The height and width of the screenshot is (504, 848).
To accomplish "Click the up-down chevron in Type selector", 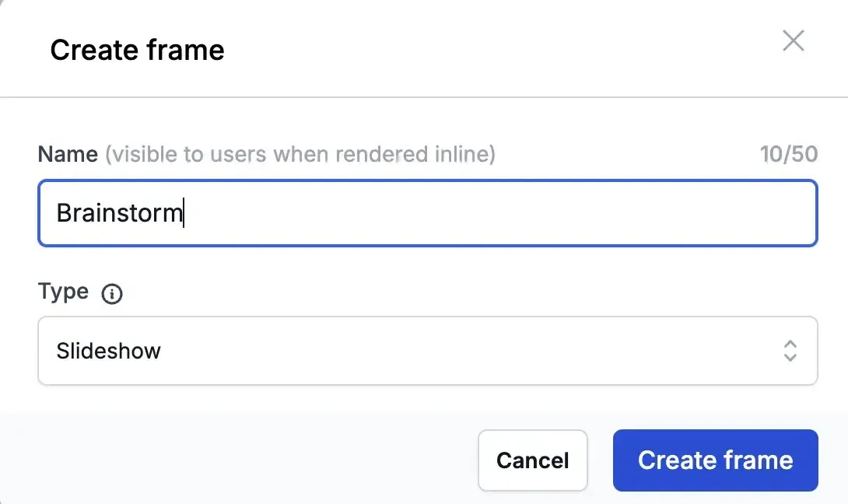I will (790, 351).
